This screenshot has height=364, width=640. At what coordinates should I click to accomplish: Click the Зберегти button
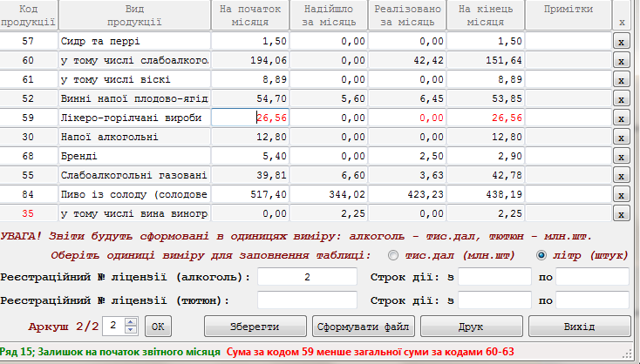pos(255,327)
